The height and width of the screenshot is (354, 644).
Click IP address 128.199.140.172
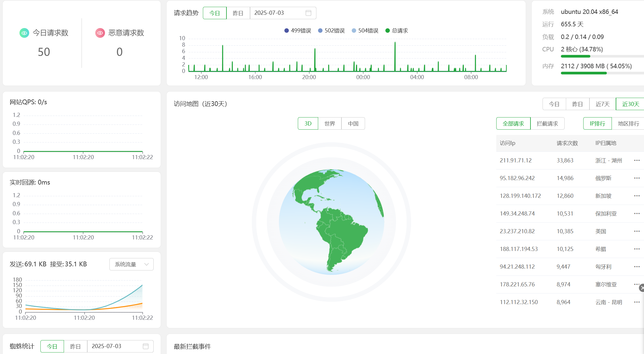[x=520, y=196]
